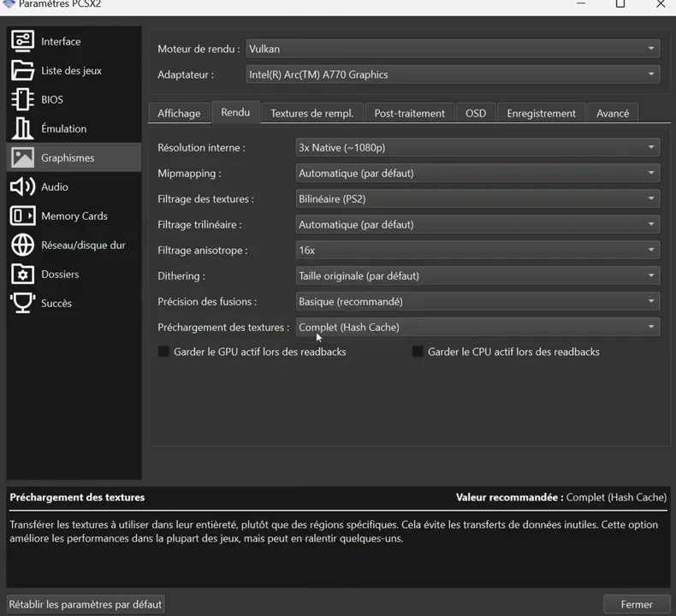
Task: Select the Émulation settings icon
Action: click(x=22, y=128)
